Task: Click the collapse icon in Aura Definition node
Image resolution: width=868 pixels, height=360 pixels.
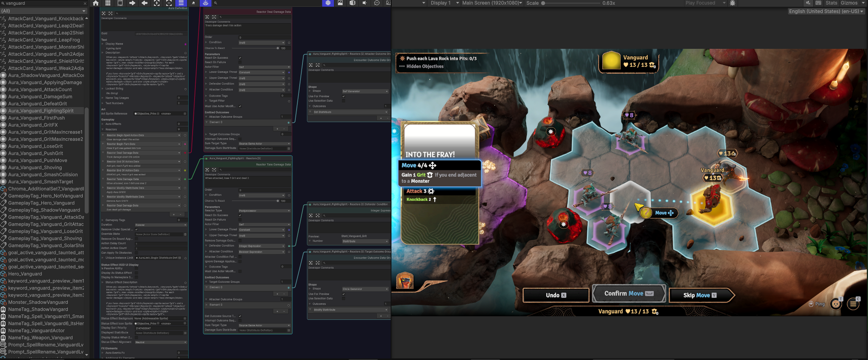Action: [x=110, y=14]
